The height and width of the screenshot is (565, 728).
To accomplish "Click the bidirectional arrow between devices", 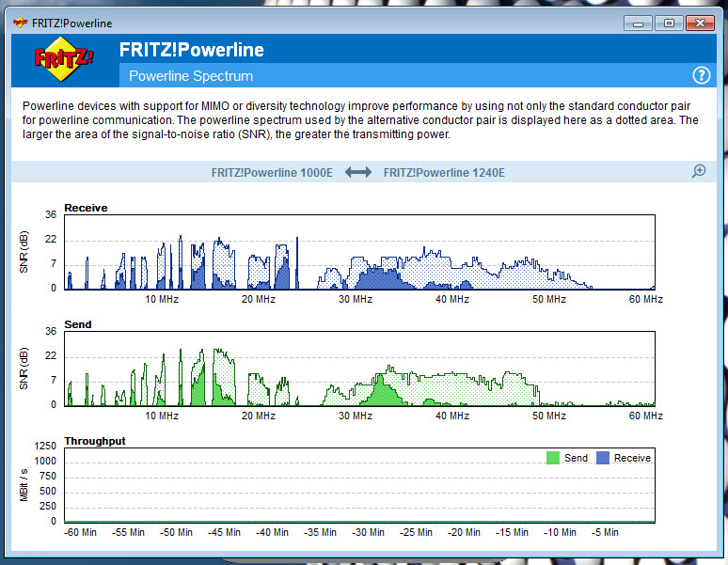I will coord(358,173).
